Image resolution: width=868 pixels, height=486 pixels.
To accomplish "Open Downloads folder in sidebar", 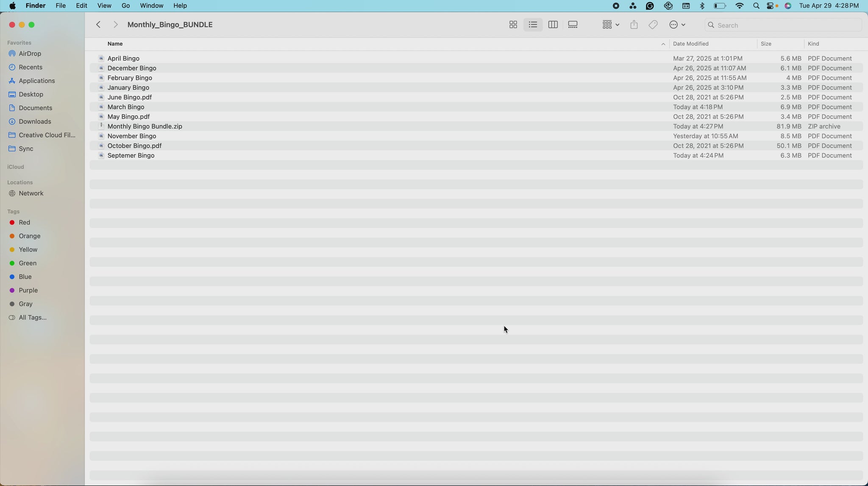I will [35, 122].
